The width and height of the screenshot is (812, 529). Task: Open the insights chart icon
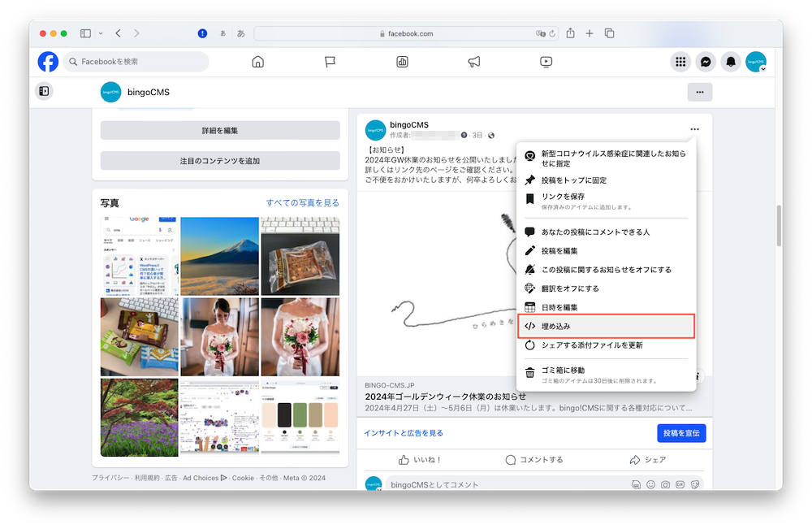point(403,62)
